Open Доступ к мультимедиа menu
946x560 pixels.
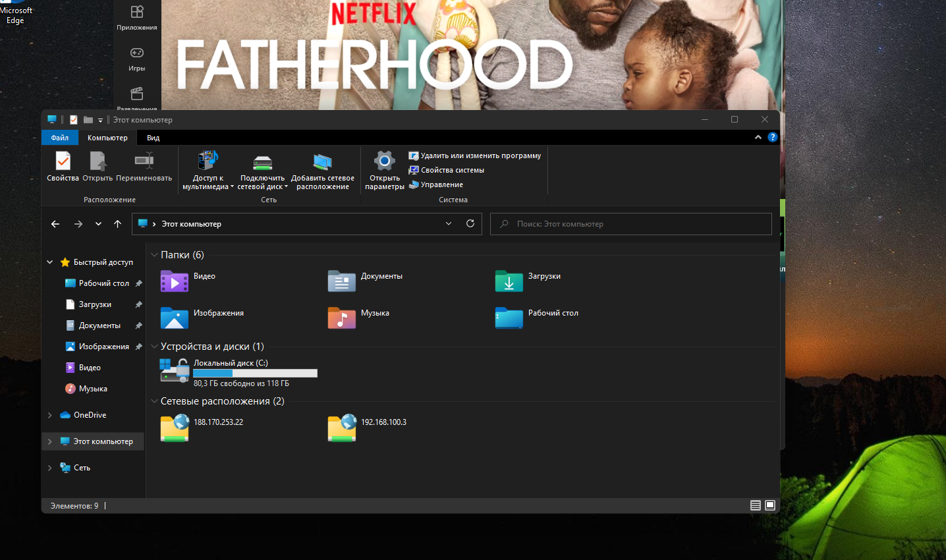[x=208, y=171]
